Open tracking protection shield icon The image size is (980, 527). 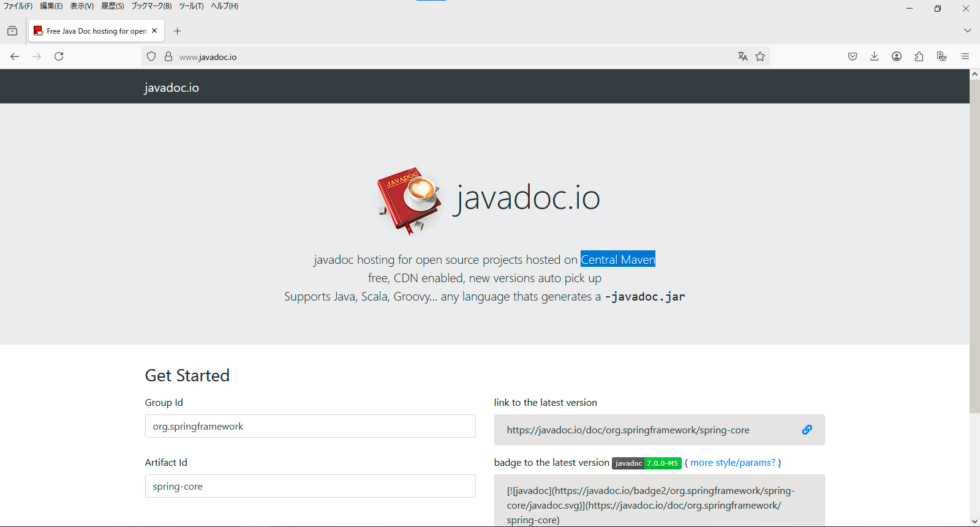tap(151, 57)
